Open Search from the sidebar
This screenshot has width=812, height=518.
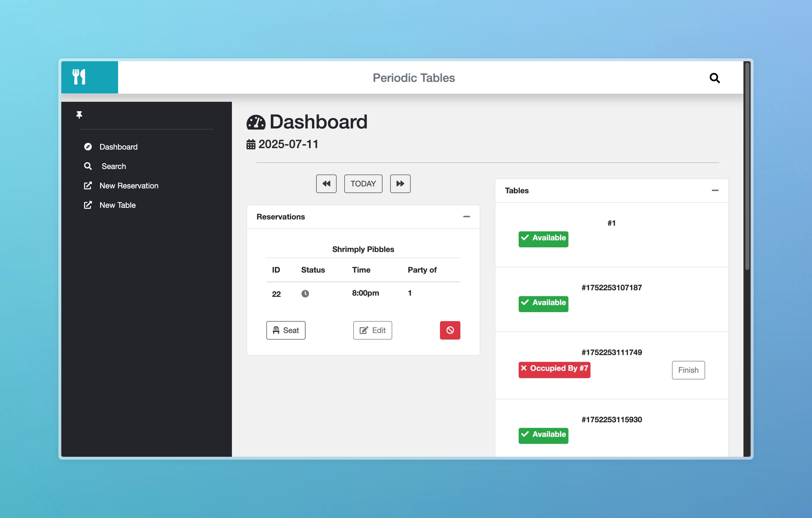(114, 166)
